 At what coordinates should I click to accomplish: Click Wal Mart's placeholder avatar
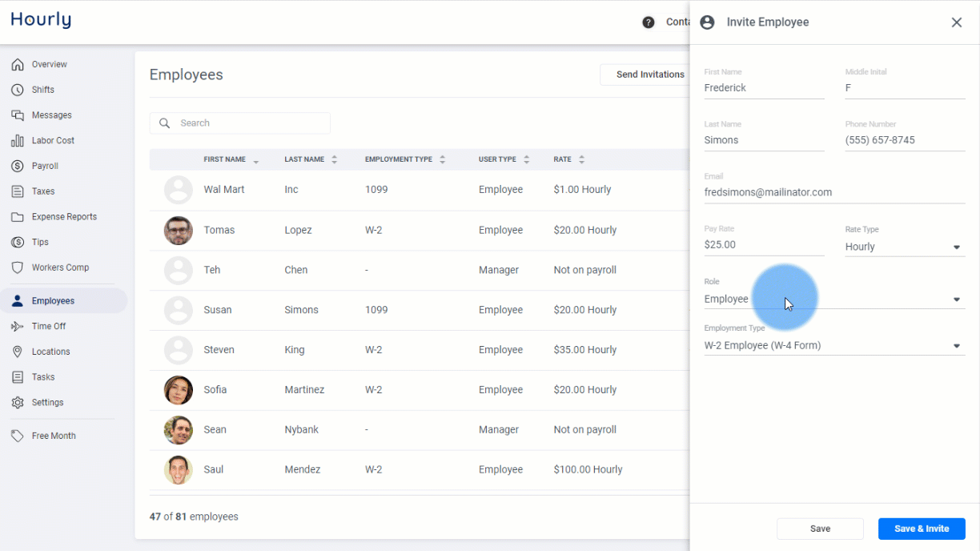179,191
